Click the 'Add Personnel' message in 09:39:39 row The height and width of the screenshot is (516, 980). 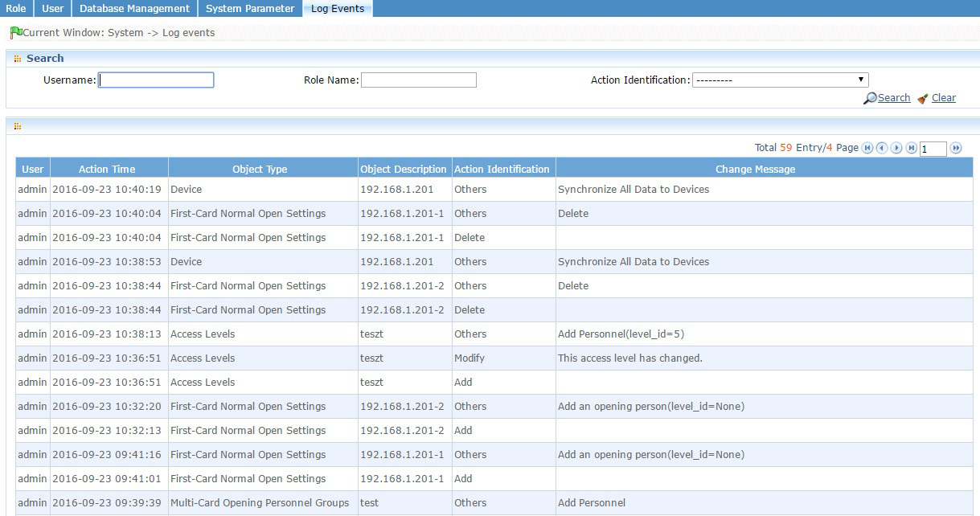592,503
